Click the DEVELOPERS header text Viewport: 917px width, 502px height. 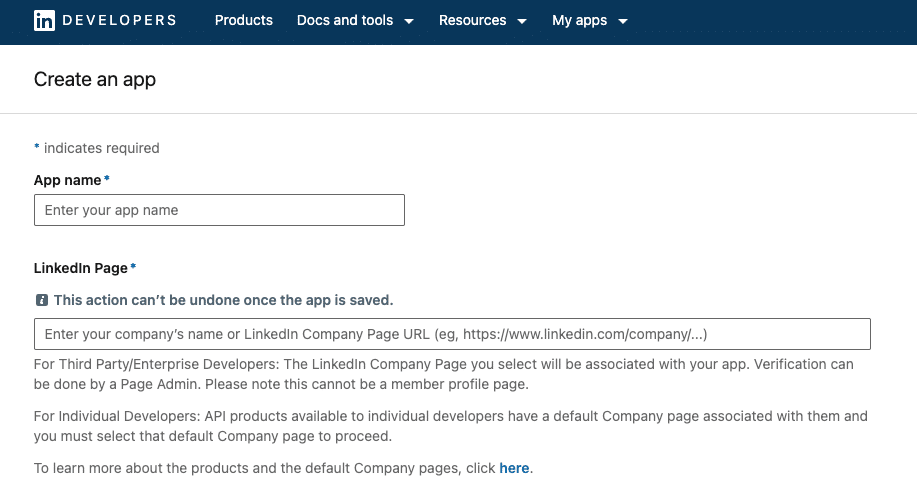(119, 20)
